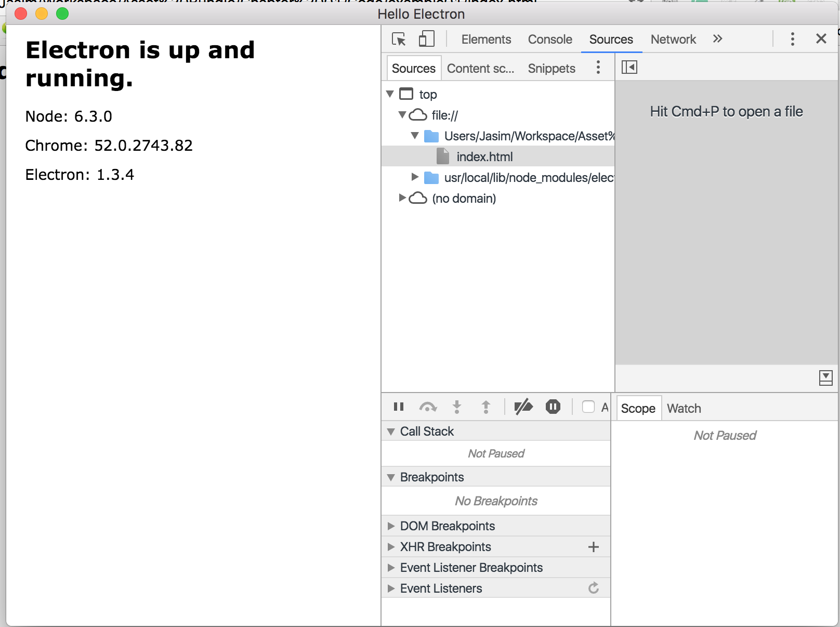Select index.html in the file tree
The image size is (840, 627).
tap(498, 156)
